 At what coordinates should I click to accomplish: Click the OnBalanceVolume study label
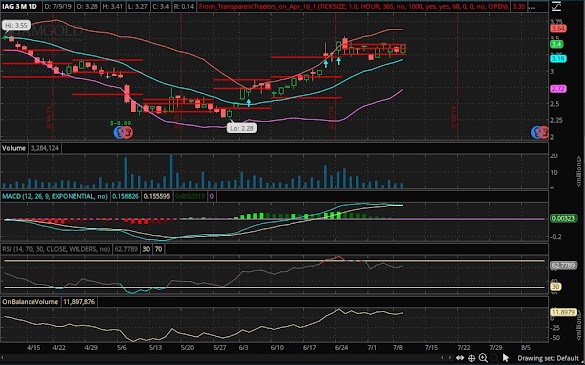pos(30,302)
